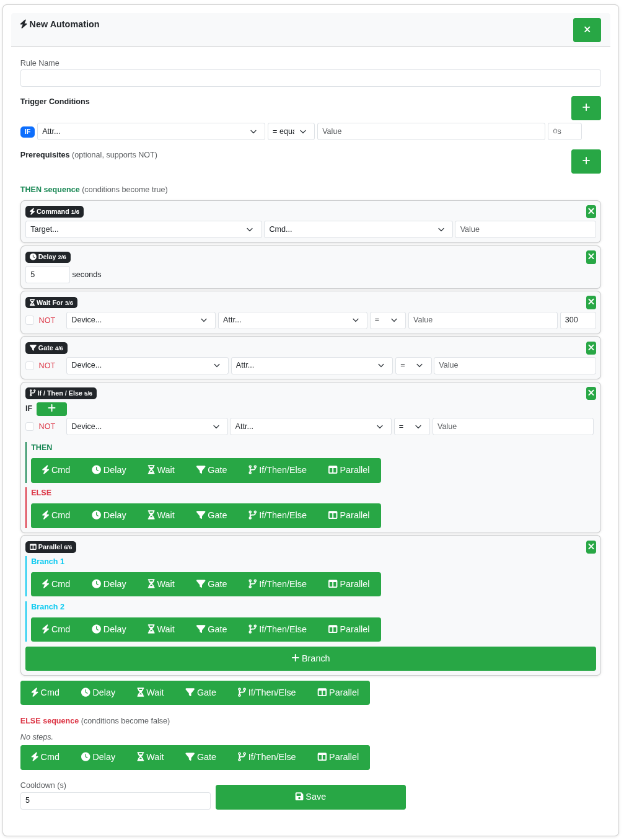Screen dimensions: 624x840
Task: Add Parallel to the If step's THEN branch
Action: (349, 470)
